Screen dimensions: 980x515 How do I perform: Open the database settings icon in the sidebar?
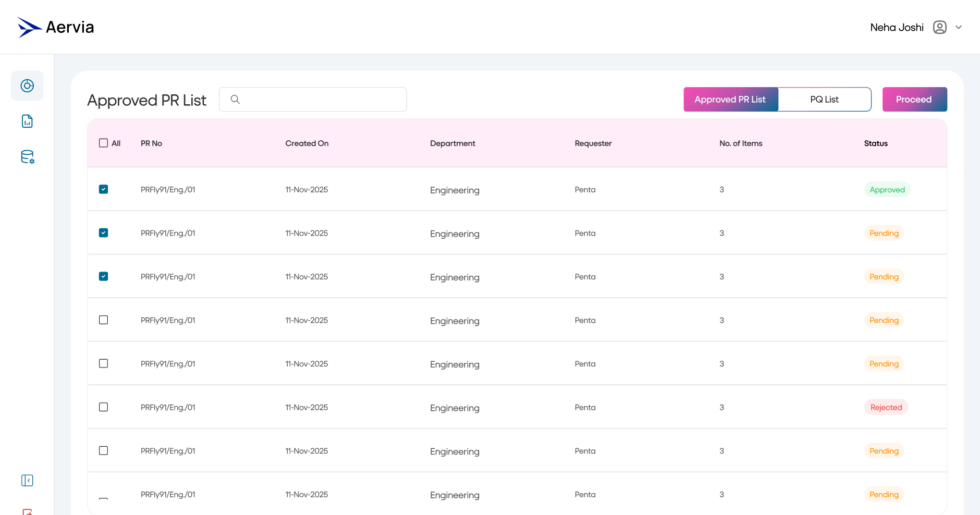[x=27, y=157]
